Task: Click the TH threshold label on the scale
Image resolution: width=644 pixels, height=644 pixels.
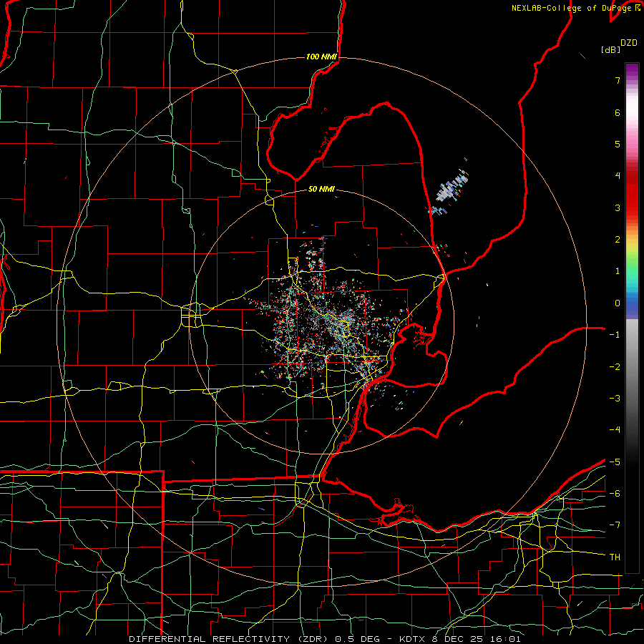Action: pyautogui.click(x=615, y=557)
